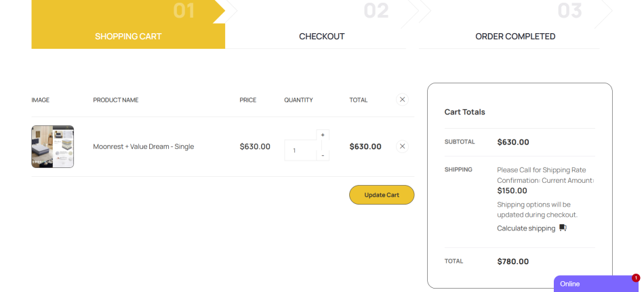Viewport: 644px width, 292px height.
Task: Click the $150.00 shipping amount
Action: click(512, 190)
